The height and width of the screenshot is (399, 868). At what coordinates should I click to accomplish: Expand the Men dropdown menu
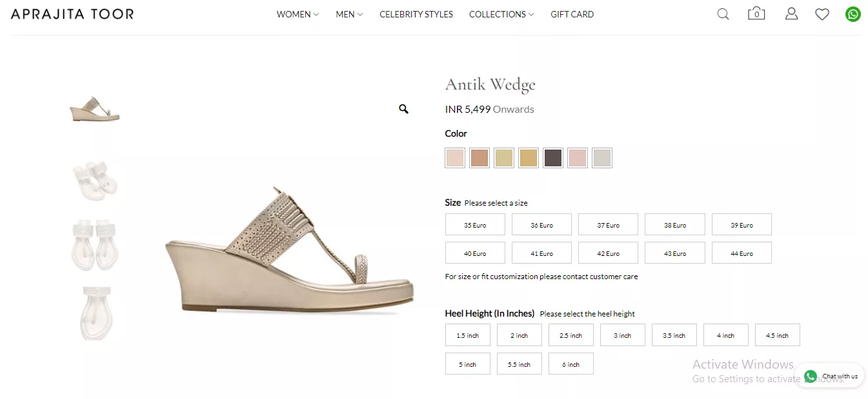pos(349,14)
